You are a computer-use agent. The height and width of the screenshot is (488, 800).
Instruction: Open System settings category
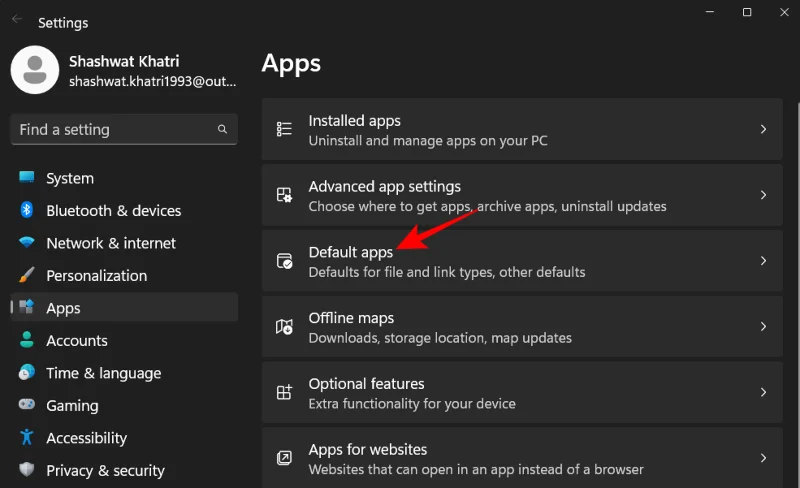124,178
